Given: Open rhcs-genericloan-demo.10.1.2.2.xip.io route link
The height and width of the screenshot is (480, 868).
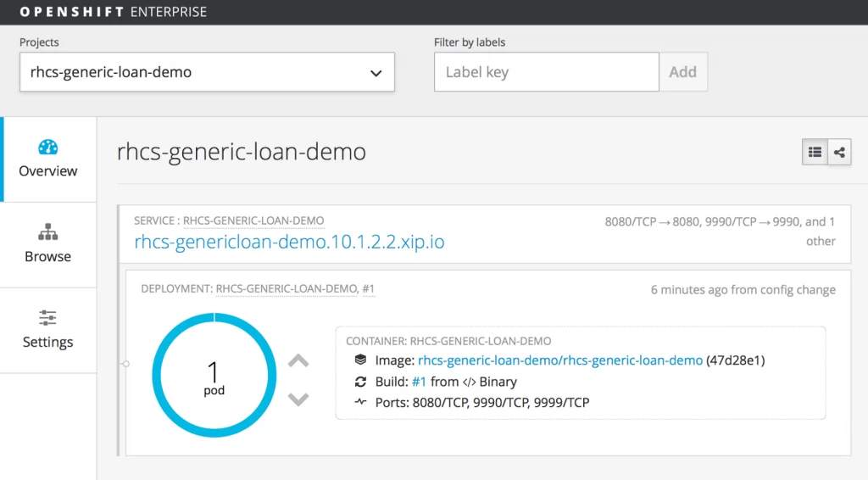Looking at the screenshot, I should pos(289,242).
